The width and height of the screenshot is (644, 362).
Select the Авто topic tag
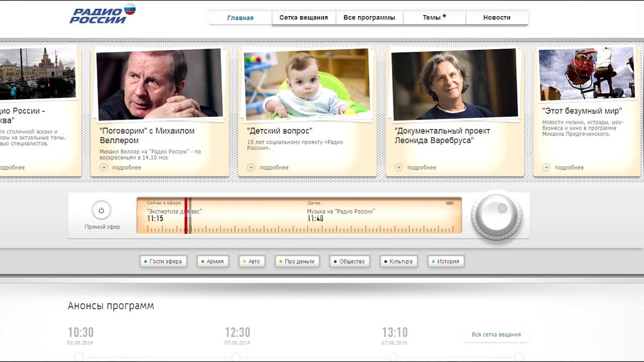click(251, 261)
